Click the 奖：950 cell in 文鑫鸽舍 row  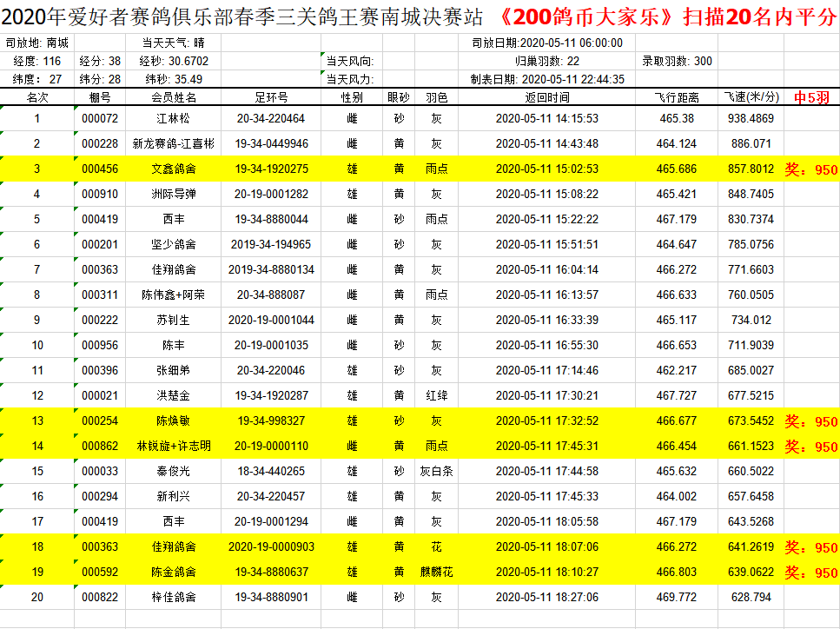[x=811, y=169]
